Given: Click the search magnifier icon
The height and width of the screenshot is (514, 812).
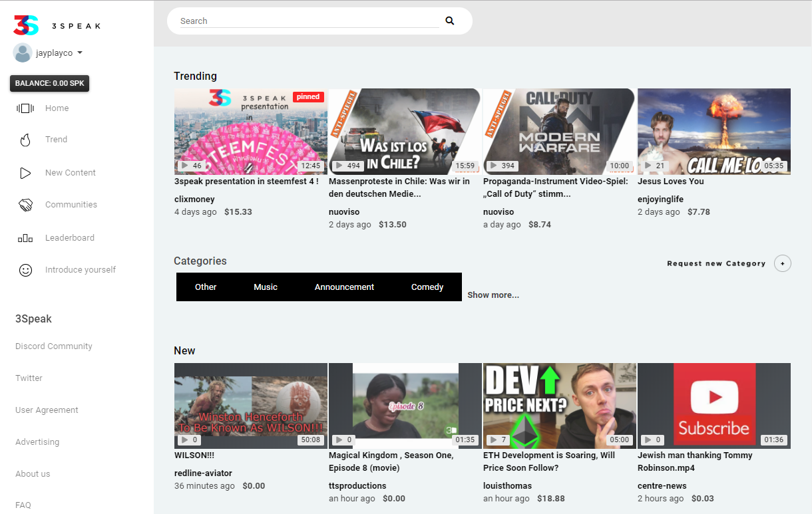Looking at the screenshot, I should [450, 21].
